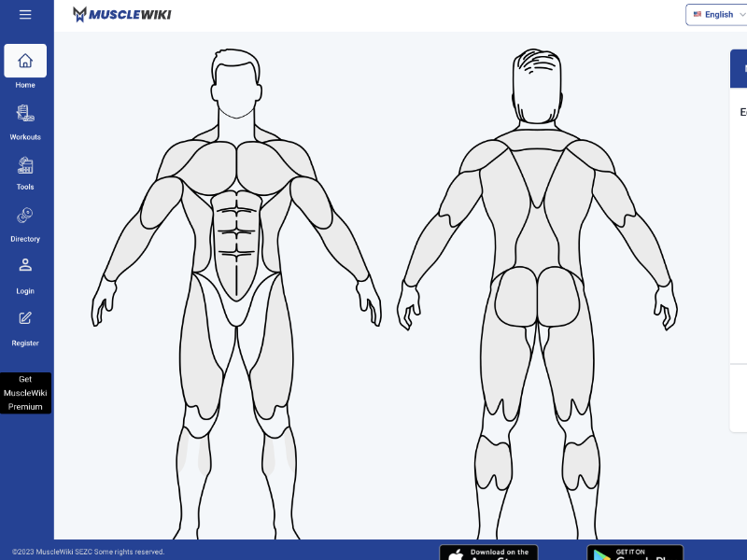Click the Login person icon
The width and height of the screenshot is (747, 560).
coord(25,265)
